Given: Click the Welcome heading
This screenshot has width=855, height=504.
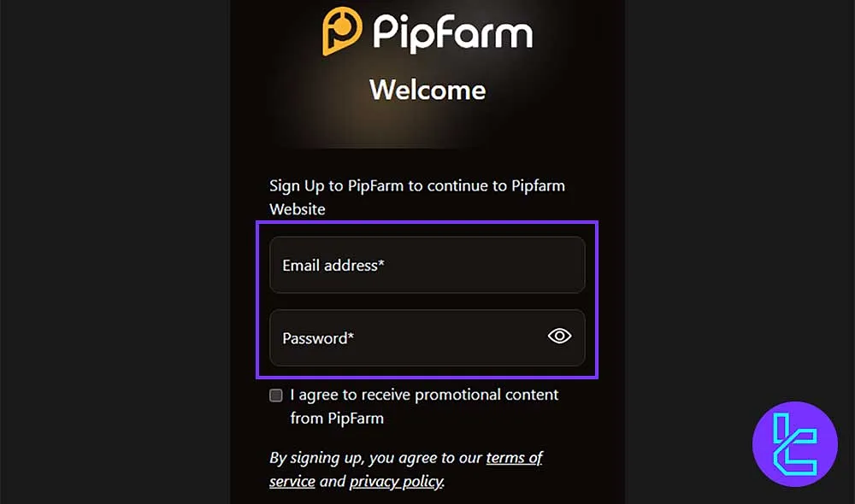Looking at the screenshot, I should pyautogui.click(x=427, y=90).
